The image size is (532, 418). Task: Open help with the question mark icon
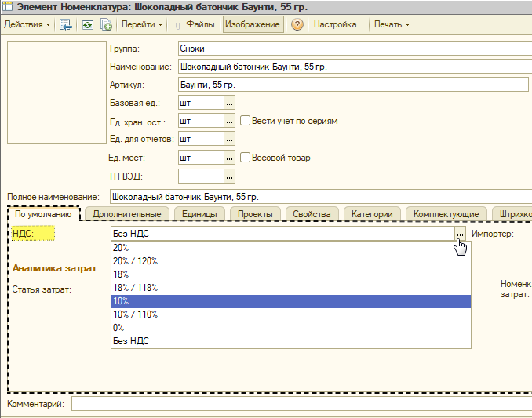(297, 25)
